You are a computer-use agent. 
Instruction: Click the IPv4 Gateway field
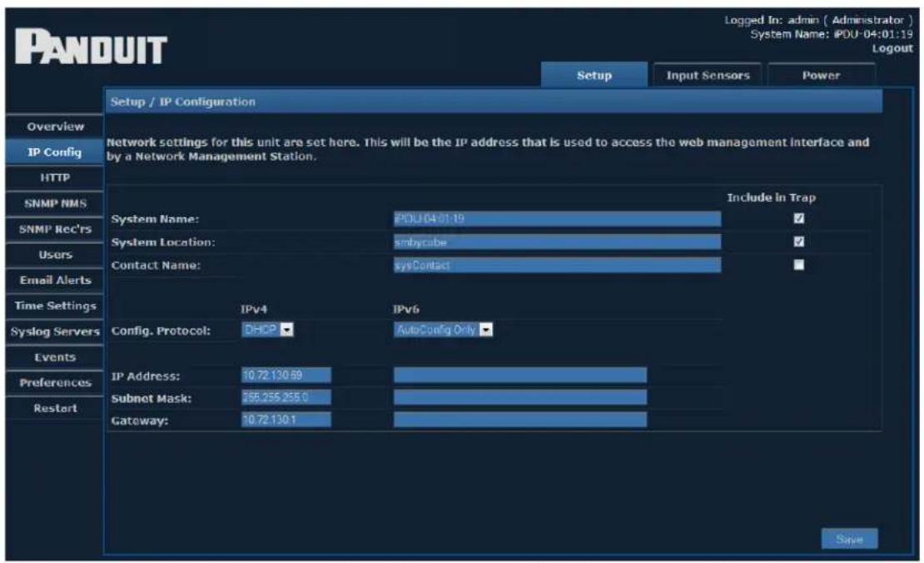point(286,420)
